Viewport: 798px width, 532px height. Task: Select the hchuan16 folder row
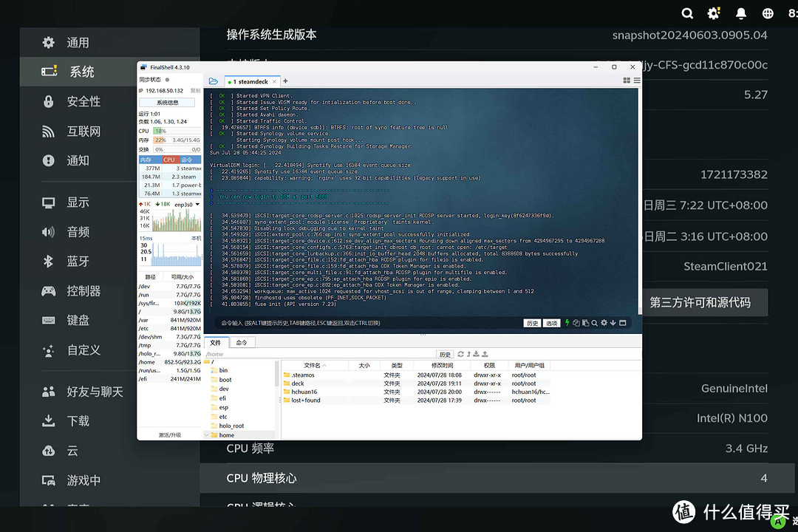click(x=304, y=392)
